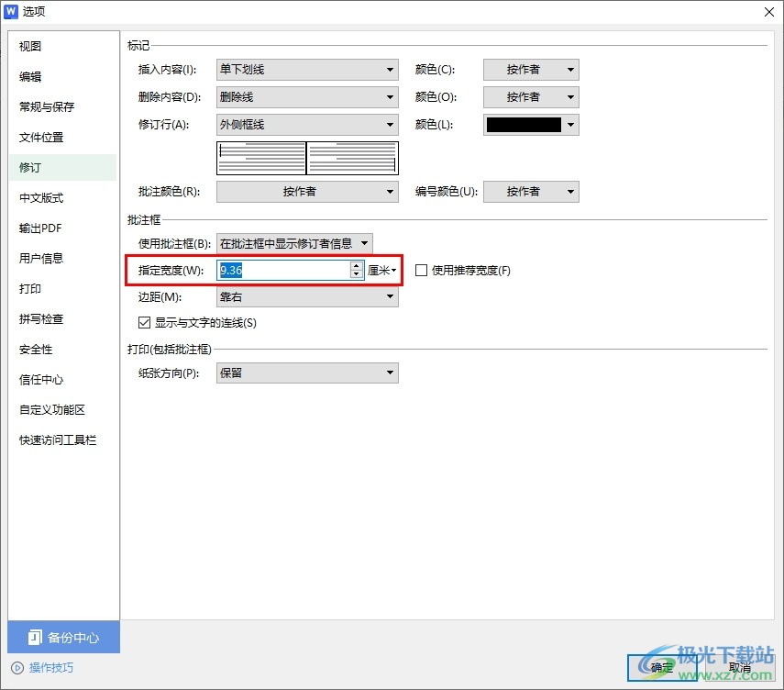The image size is (784, 690).
Task: Click the 操作技巧 play icon
Action: point(17,667)
